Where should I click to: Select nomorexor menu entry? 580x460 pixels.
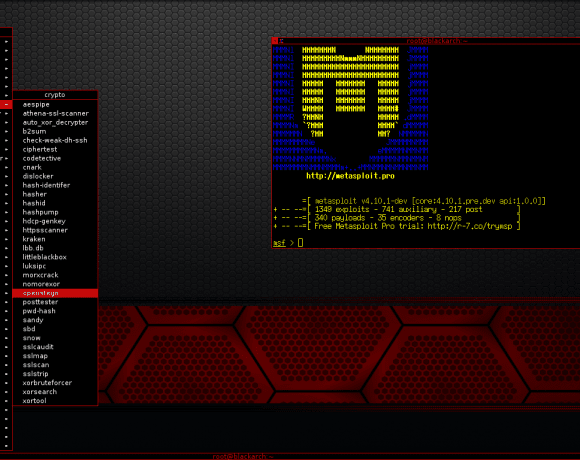[55, 284]
